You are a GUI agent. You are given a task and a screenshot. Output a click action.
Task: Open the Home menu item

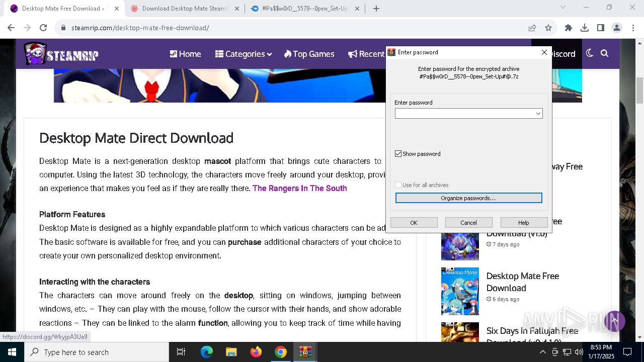185,54
